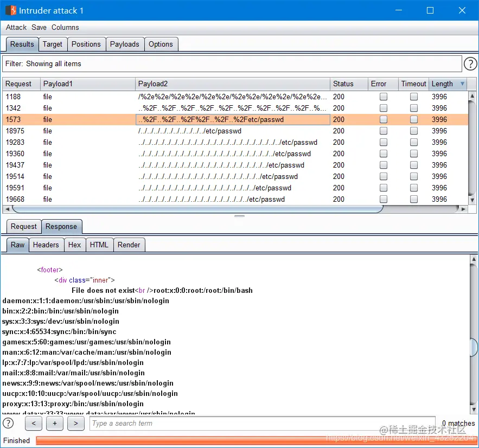Toggle Error checkbox for request 19668

pyautogui.click(x=383, y=200)
